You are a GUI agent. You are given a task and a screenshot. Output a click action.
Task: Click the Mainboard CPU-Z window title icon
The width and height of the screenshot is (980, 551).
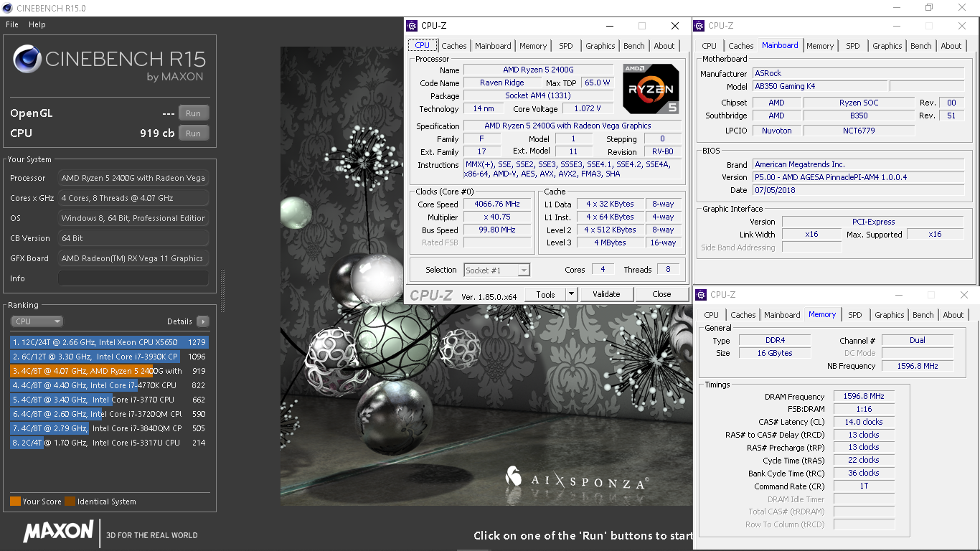point(699,26)
